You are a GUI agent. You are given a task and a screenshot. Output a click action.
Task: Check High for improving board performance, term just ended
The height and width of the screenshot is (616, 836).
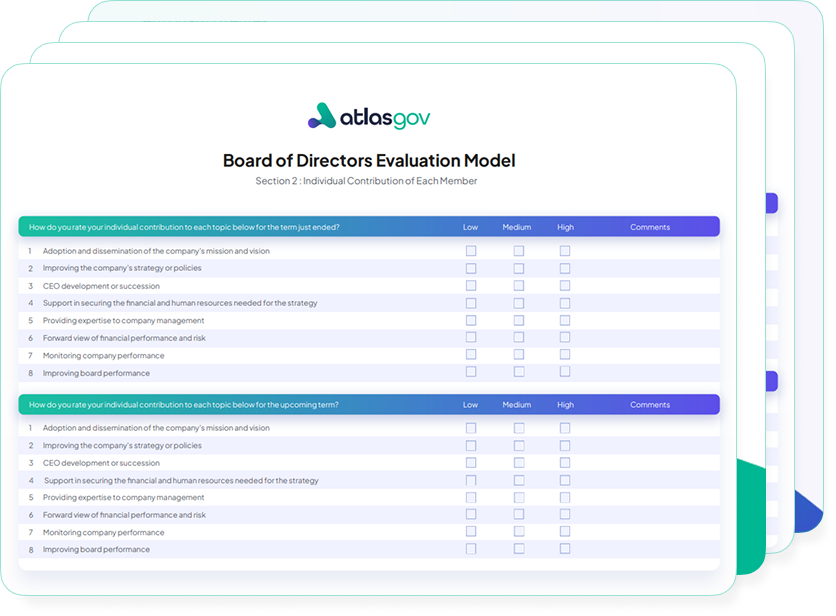(x=565, y=371)
